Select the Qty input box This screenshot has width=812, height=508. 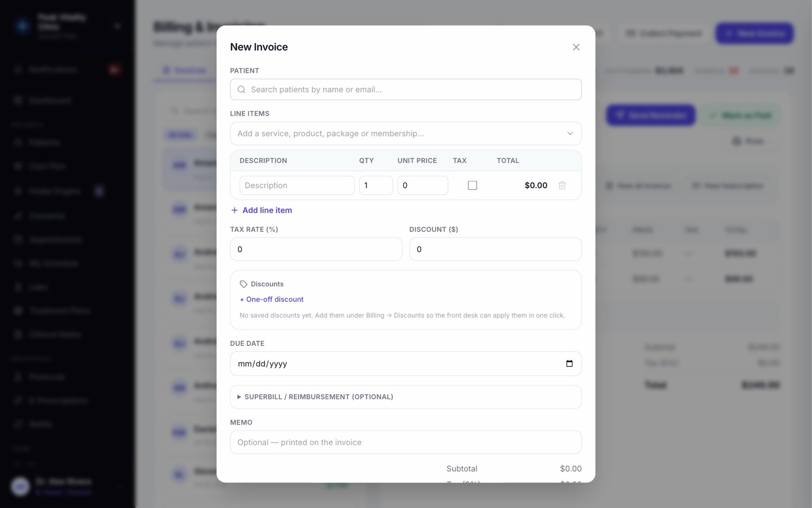[x=376, y=185]
